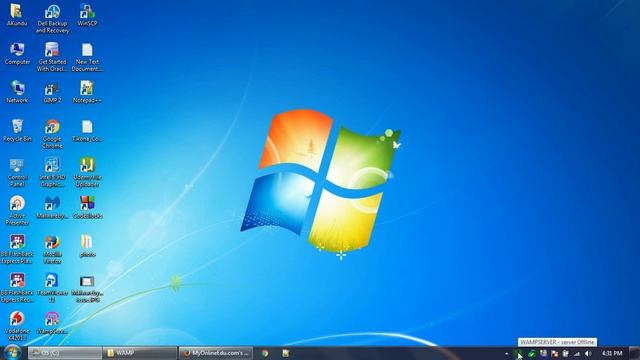Viewport: 640px width, 360px height.
Task: Open BB FlashBack Express Player shortcut
Action: pos(17,249)
